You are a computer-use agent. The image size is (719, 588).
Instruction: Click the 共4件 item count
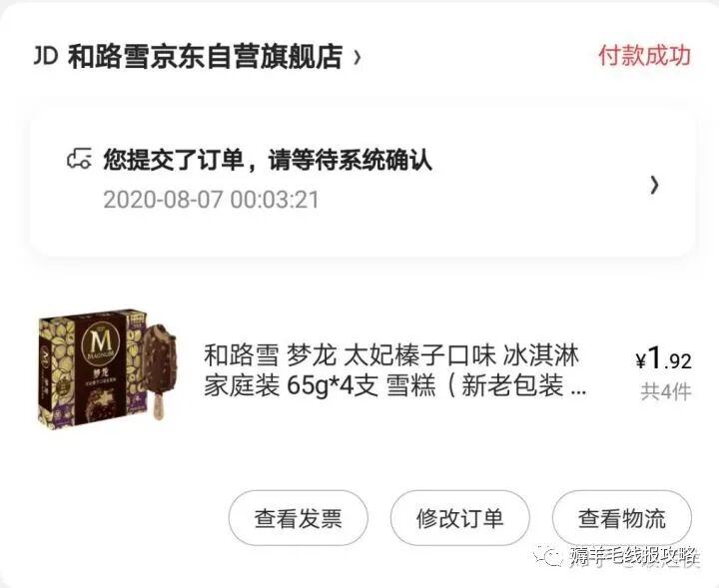point(666,392)
